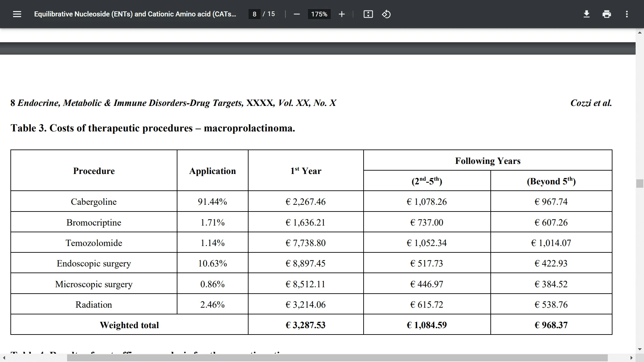The height and width of the screenshot is (362, 644).
Task: Click the 'Table 3. Costs of therapeutic procedures' caption
Action: point(153,128)
